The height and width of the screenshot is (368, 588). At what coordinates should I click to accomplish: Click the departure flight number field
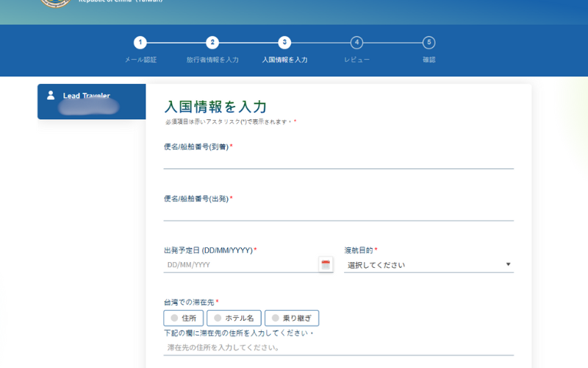pos(338,213)
